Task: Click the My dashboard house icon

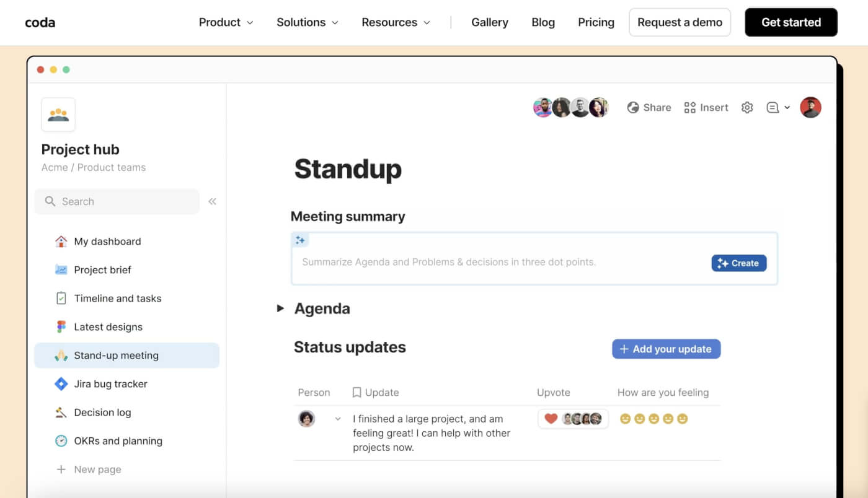Action: coord(61,241)
